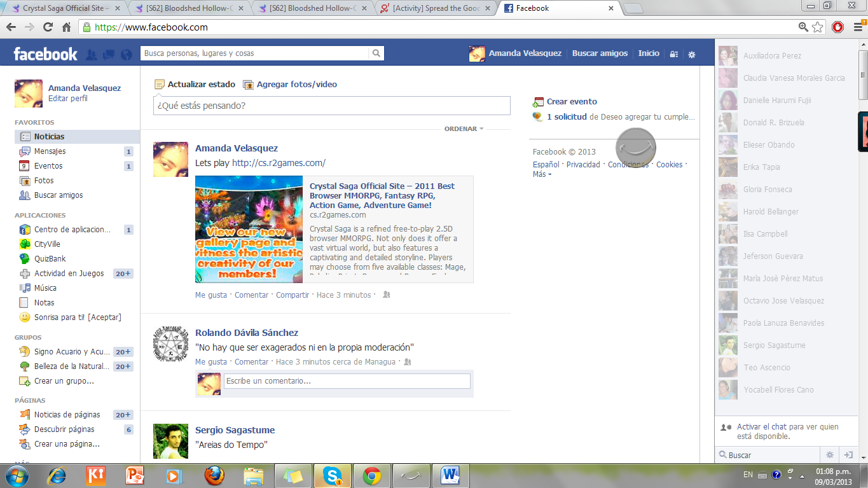This screenshot has width=868, height=488.
Task: Expand the ORDENAR sort dropdown
Action: (464, 129)
